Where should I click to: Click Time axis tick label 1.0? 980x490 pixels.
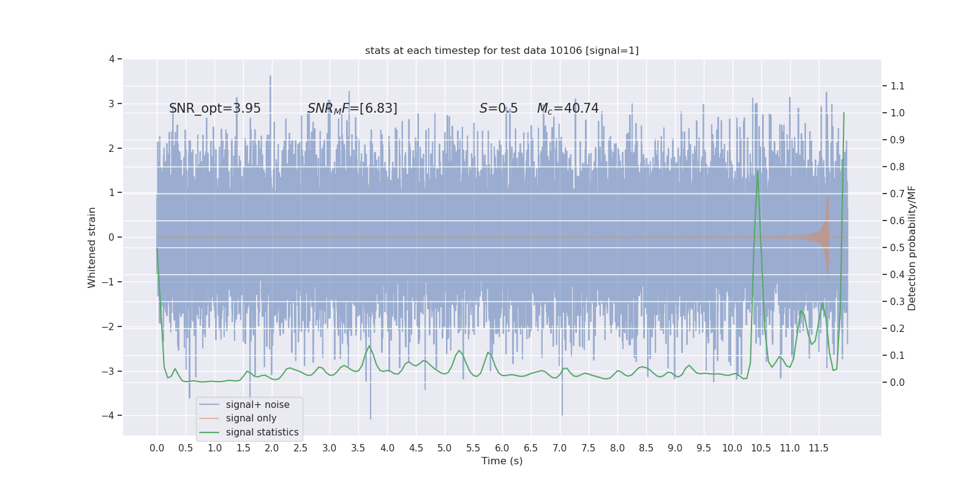click(214, 448)
